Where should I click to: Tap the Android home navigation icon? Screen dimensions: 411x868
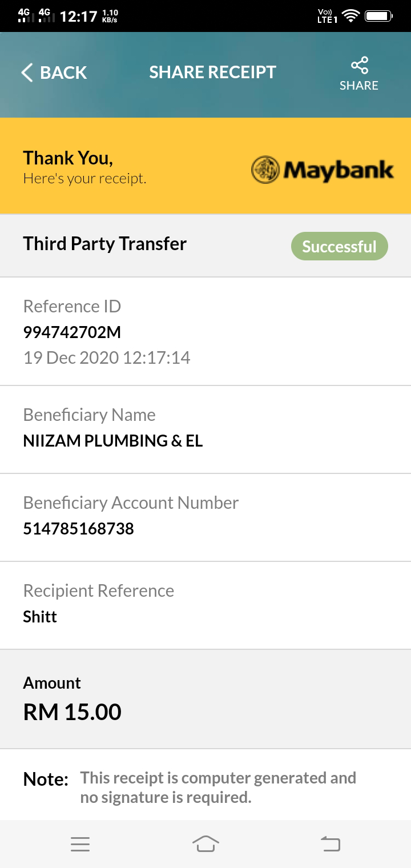click(205, 843)
